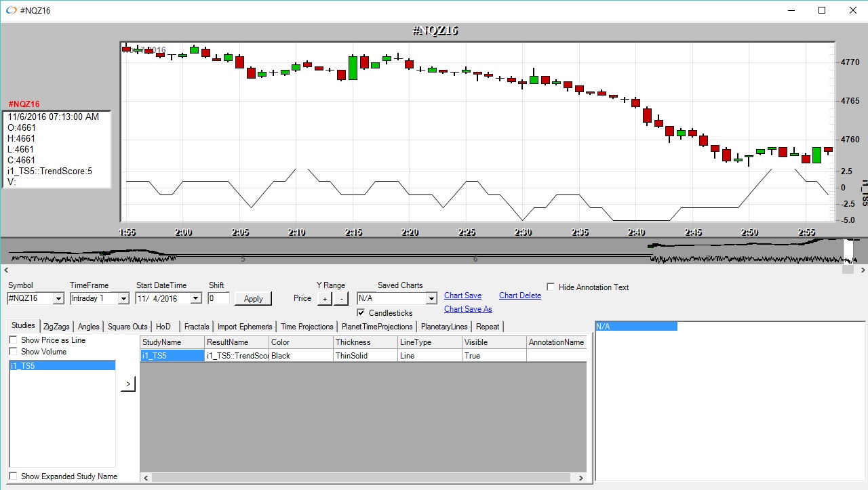The height and width of the screenshot is (490, 868).
Task: Enable Show Price as Line checkbox
Action: pyautogui.click(x=14, y=340)
